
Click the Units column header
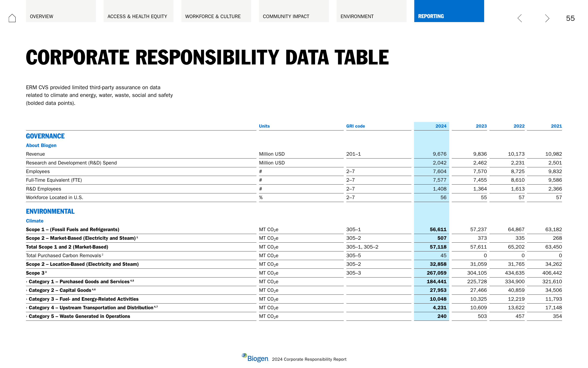tap(264, 126)
